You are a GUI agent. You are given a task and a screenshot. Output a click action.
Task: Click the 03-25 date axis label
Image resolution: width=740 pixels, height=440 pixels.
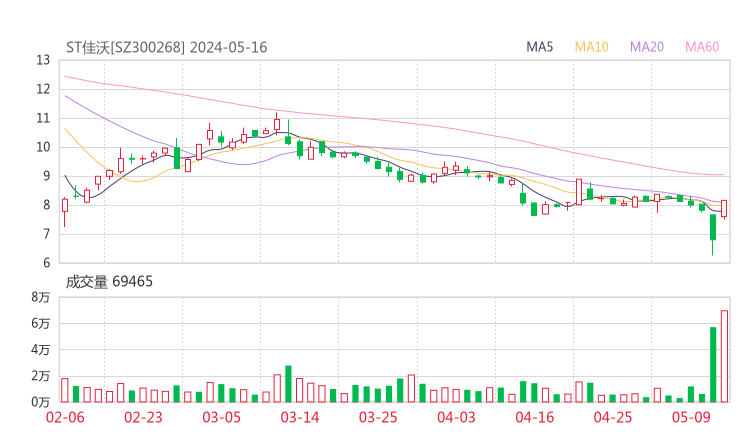378,417
